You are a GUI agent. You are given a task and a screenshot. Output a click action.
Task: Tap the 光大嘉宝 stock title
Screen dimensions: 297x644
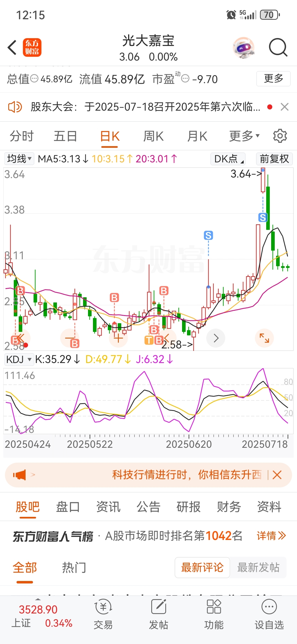tap(148, 41)
